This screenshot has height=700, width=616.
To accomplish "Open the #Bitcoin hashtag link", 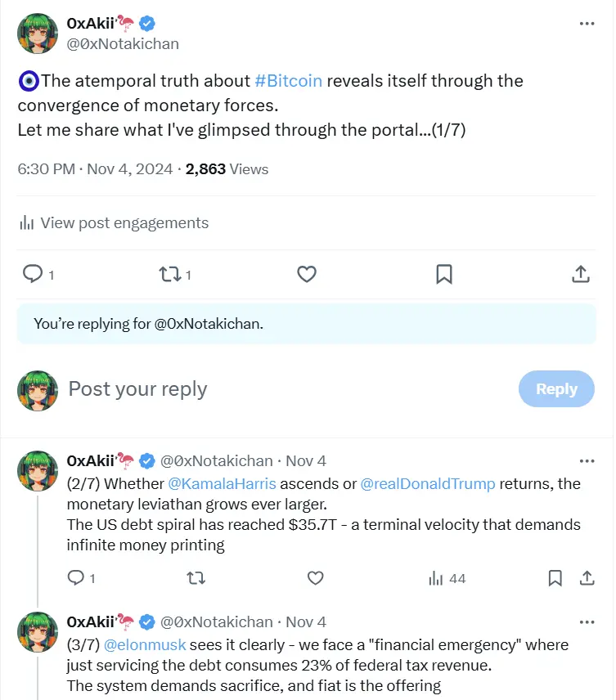I will pos(288,81).
